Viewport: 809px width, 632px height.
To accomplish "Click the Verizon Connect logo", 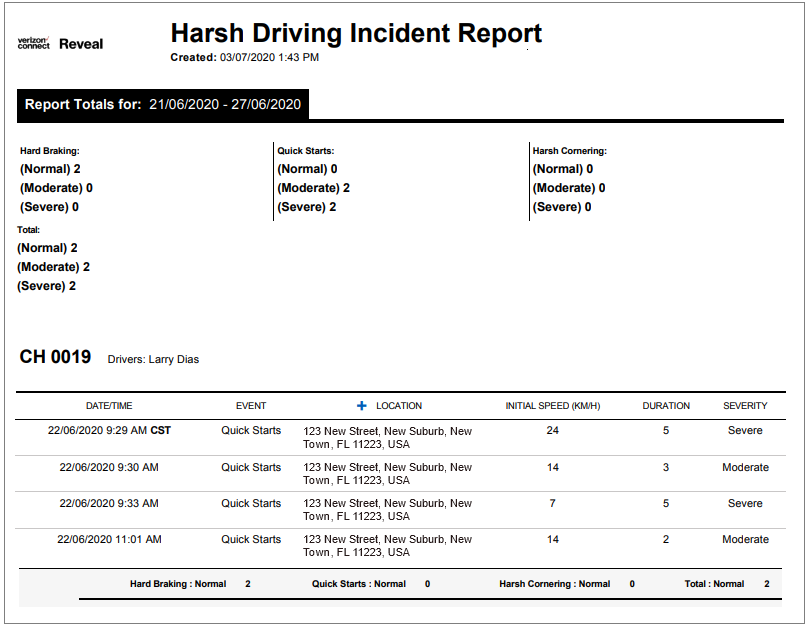I will pos(34,43).
